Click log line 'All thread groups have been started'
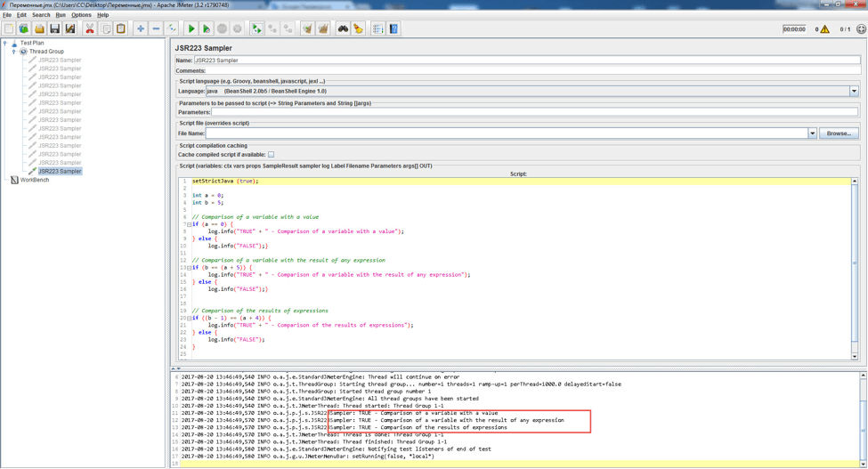 point(424,399)
